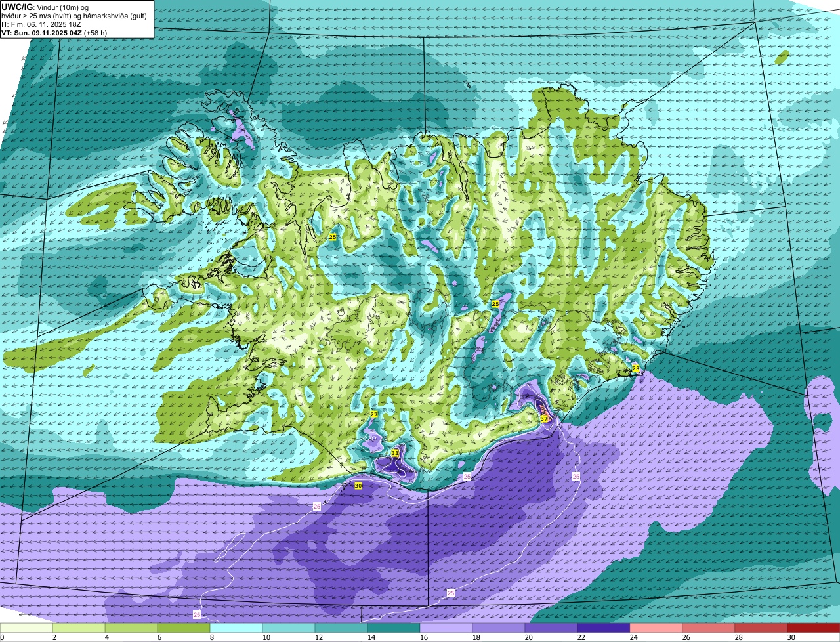Click the light lavender 16–18 m/s legend swatch
The height and width of the screenshot is (642, 840).
point(446,628)
